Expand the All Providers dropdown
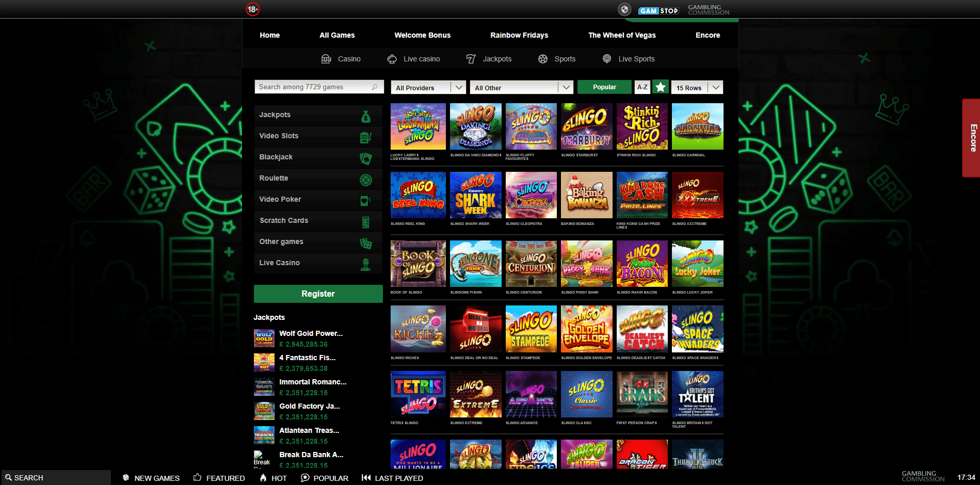The height and width of the screenshot is (485, 980). click(x=428, y=87)
